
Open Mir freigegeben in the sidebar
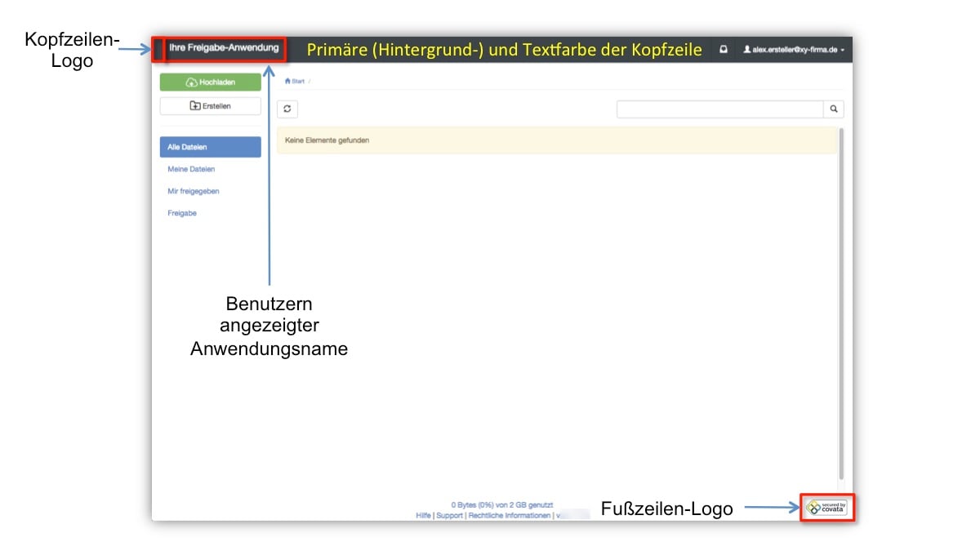194,191
